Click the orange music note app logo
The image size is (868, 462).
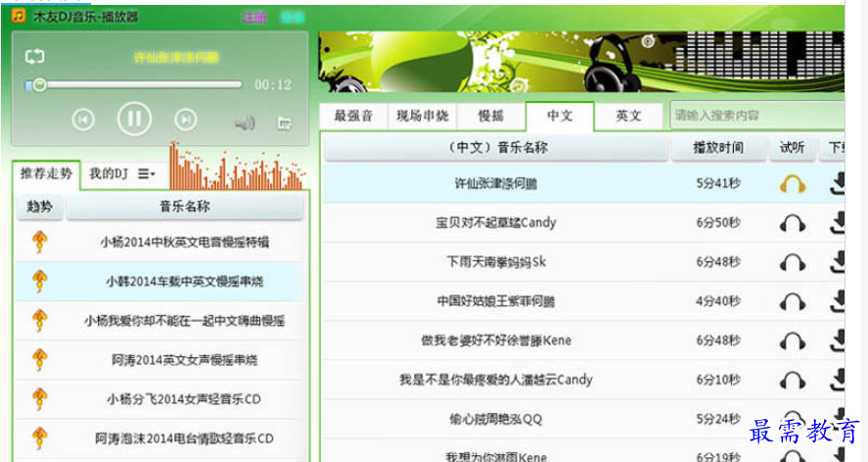point(19,16)
